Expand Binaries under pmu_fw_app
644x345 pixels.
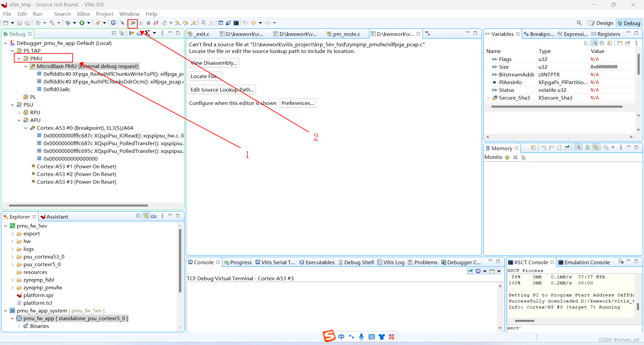point(19,326)
